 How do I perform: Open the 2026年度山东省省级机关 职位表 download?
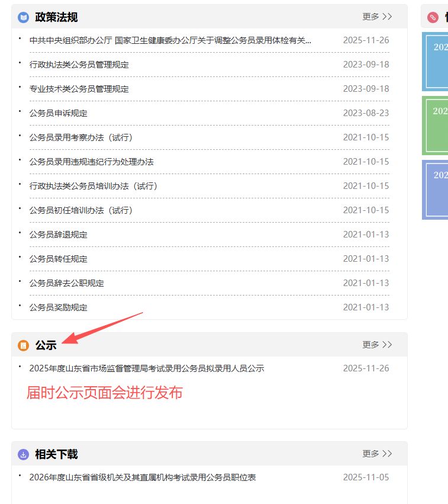[142, 477]
